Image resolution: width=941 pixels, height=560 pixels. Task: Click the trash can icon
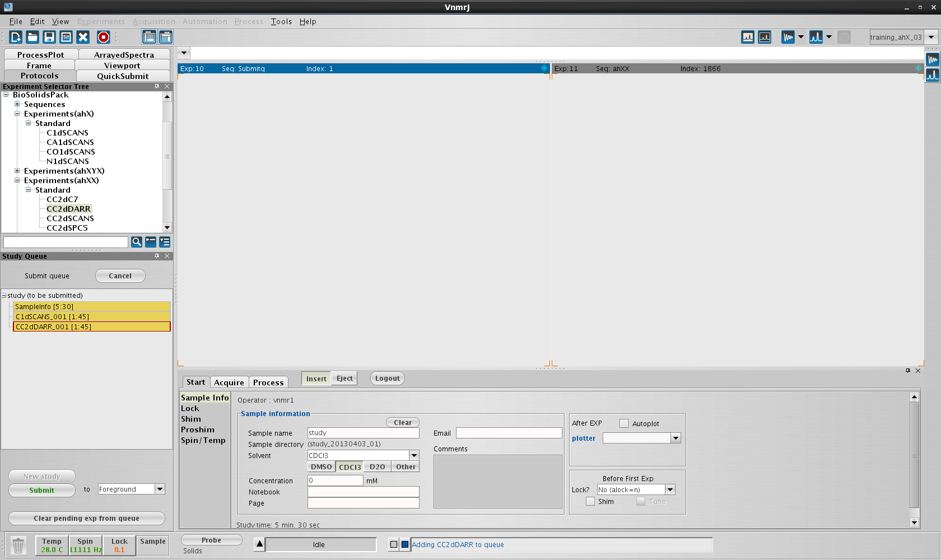18,545
